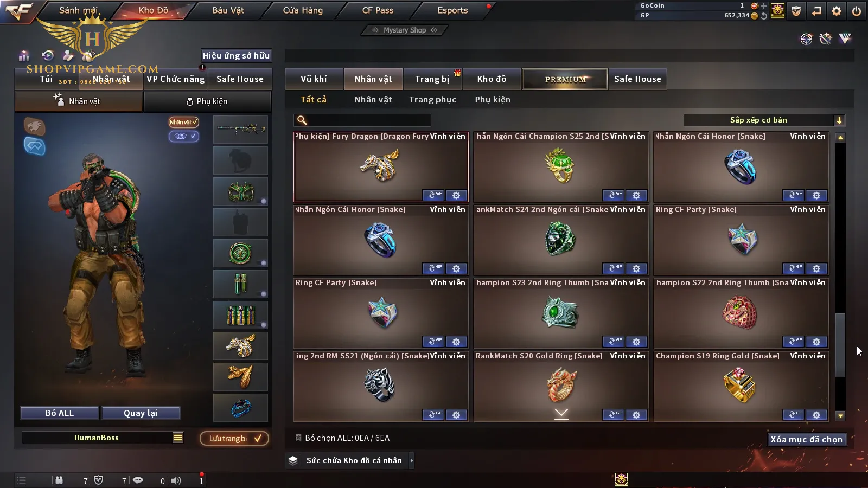868x488 pixels.
Task: Open the list icon beside HumanBoss
Action: (x=178, y=438)
